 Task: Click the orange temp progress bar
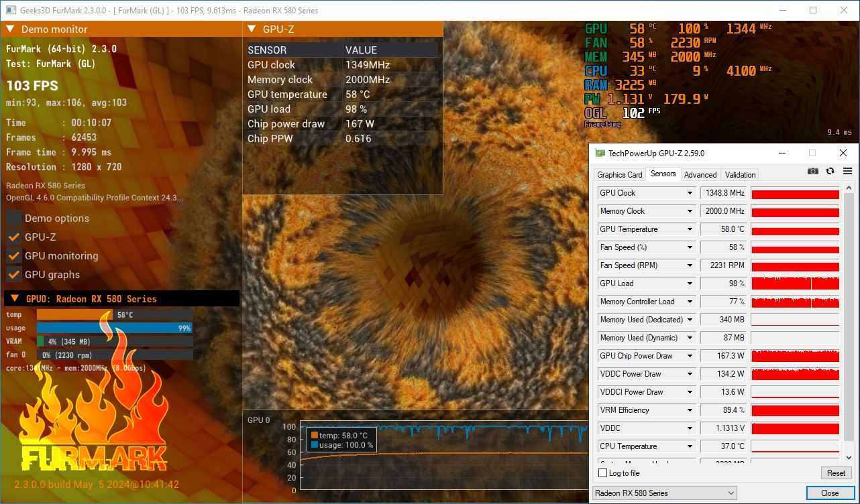115,315
